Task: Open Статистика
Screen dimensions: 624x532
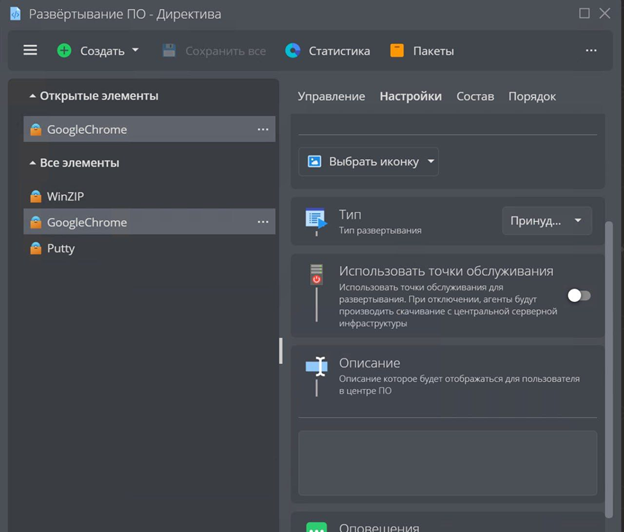Action: click(x=339, y=51)
